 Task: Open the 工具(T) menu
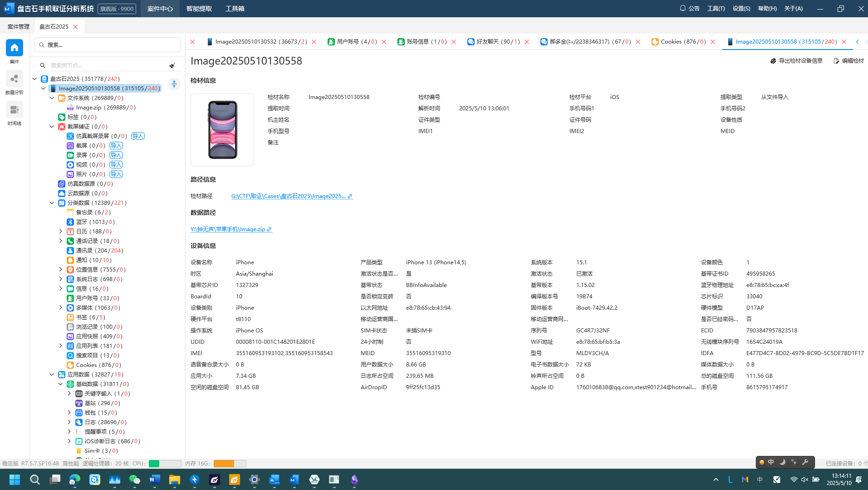(x=716, y=9)
